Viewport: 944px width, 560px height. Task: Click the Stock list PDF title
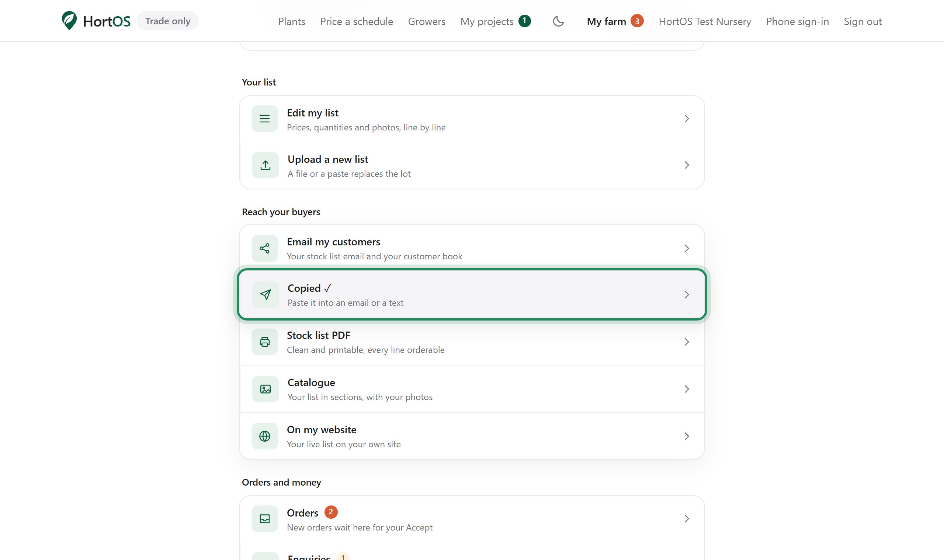point(318,335)
